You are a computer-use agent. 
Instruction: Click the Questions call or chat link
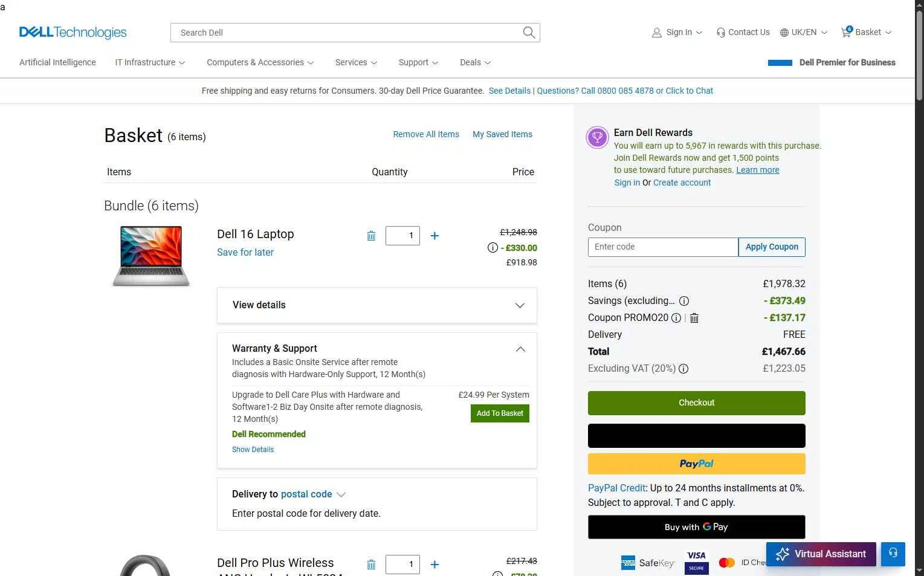(x=625, y=91)
